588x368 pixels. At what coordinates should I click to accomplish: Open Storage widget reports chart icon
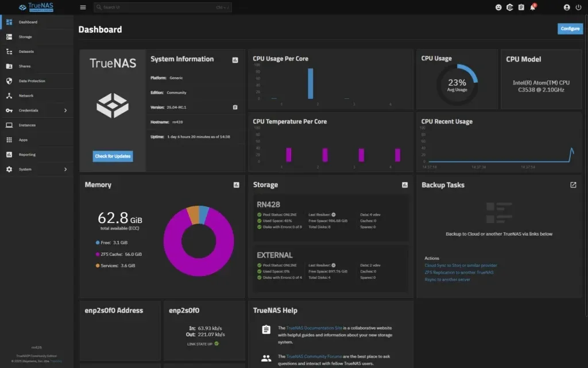point(405,185)
